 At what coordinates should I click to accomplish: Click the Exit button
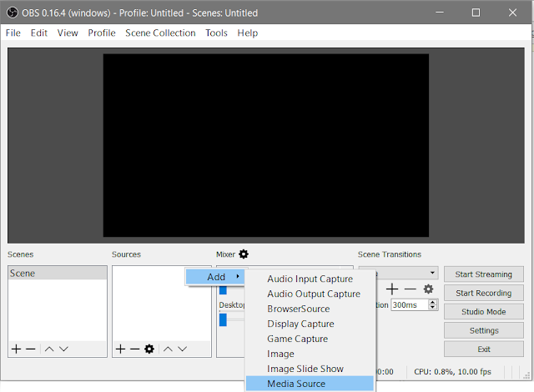coord(484,349)
